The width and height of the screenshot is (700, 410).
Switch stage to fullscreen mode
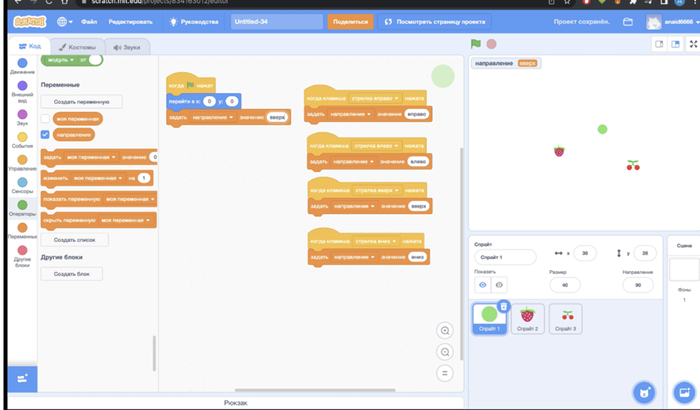[x=692, y=44]
